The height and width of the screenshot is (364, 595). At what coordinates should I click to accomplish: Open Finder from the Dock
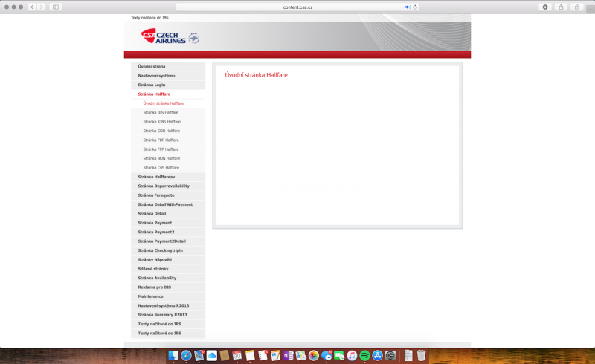[x=173, y=355]
